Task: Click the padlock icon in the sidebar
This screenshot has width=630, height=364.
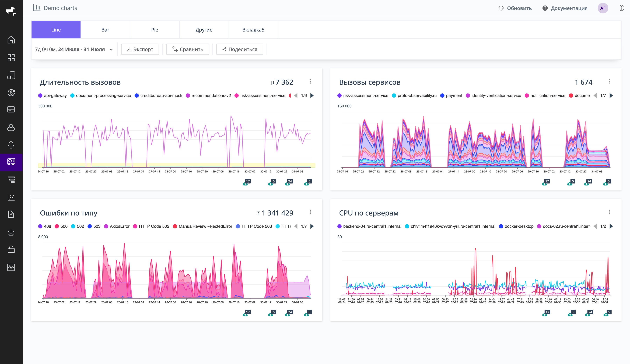Action: (x=11, y=249)
